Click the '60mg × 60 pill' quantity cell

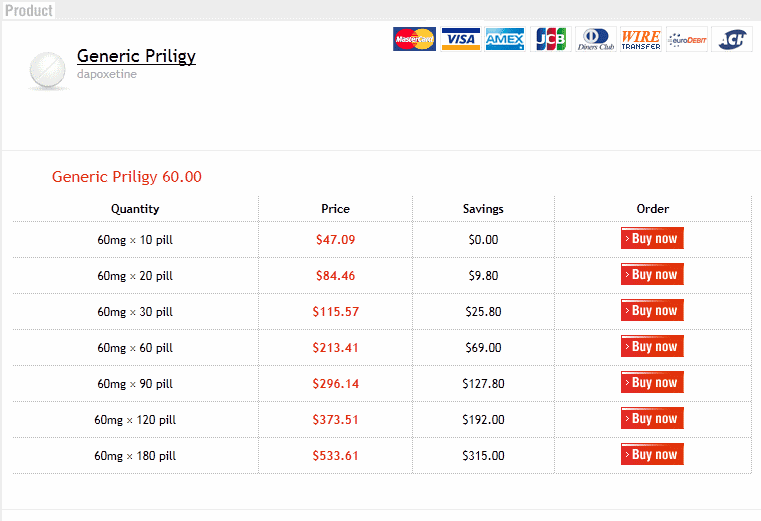(135, 348)
